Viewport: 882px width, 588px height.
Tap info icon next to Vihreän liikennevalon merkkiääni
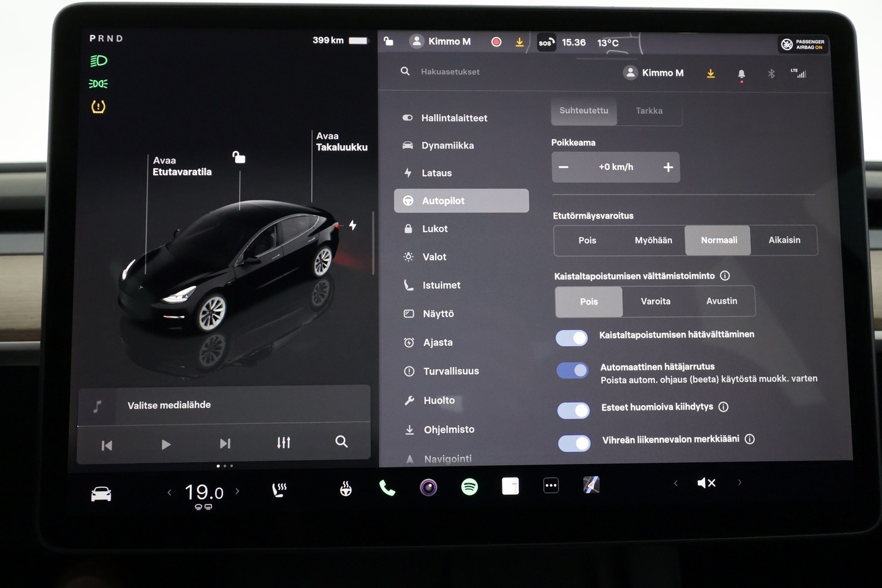click(750, 439)
